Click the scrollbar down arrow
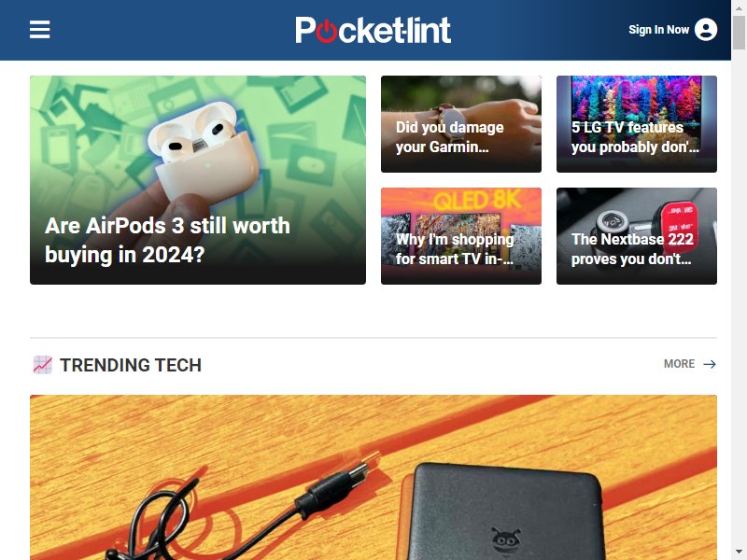747x560 pixels. [x=739, y=552]
